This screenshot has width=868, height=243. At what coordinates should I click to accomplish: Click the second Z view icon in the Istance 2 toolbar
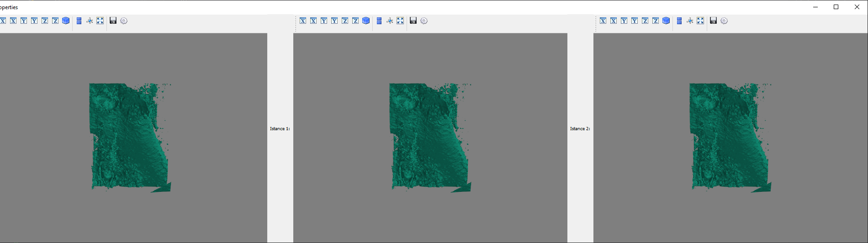coord(656,21)
